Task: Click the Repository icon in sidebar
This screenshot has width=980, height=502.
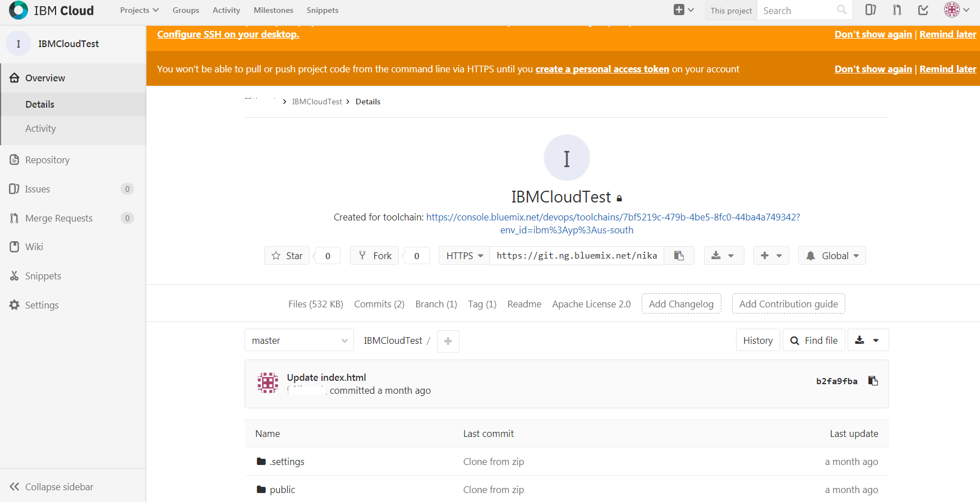Action: [x=15, y=160]
